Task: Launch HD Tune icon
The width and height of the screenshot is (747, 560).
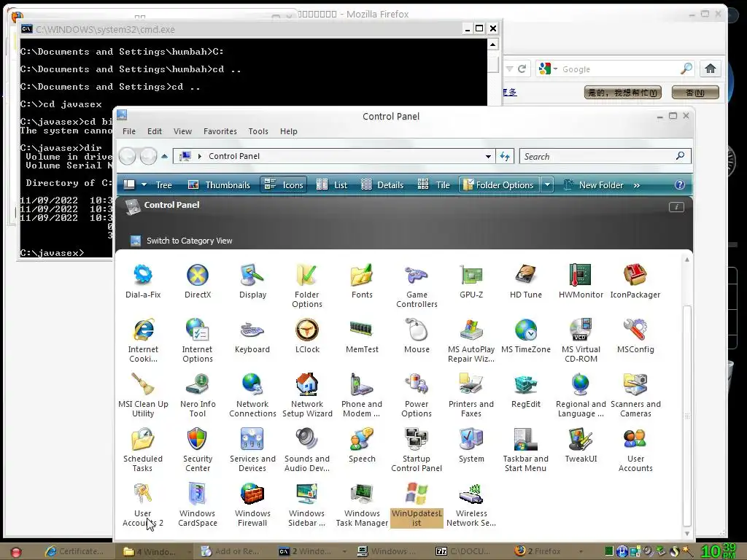Action: click(x=525, y=281)
